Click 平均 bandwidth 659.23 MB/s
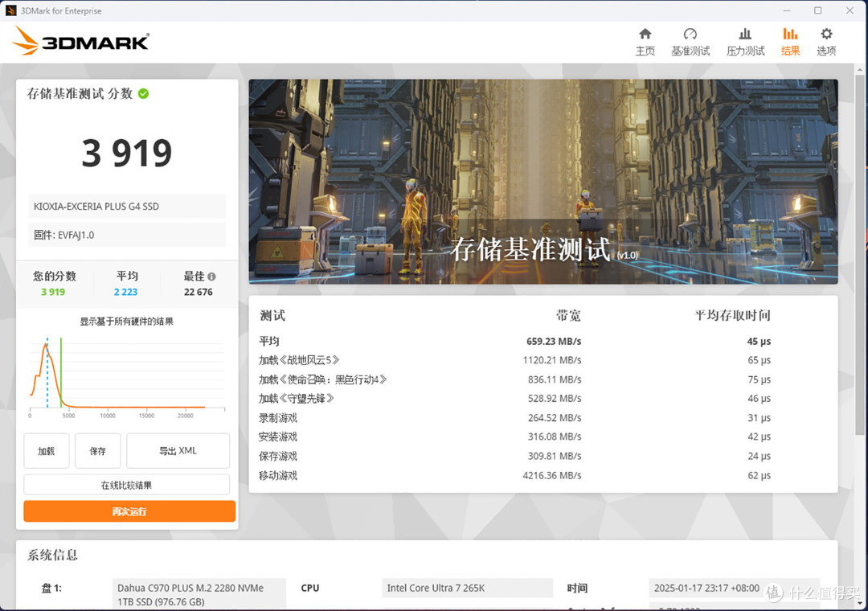868x611 pixels. pyautogui.click(x=554, y=341)
